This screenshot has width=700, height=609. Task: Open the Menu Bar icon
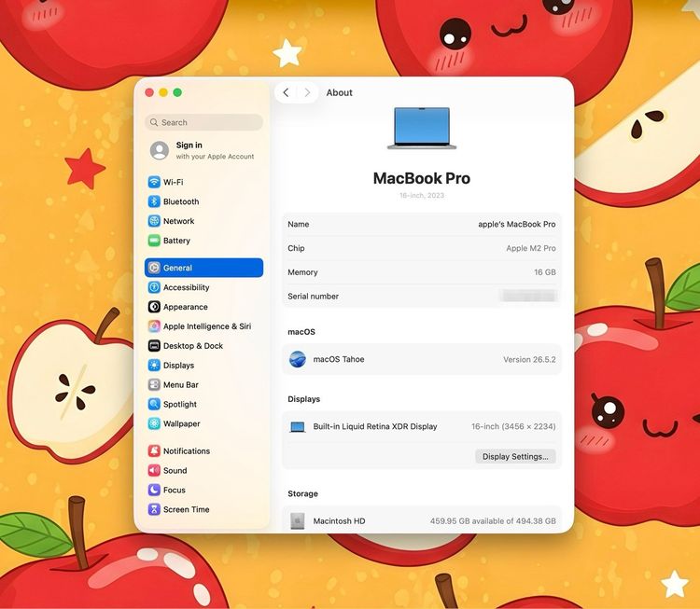click(x=154, y=384)
